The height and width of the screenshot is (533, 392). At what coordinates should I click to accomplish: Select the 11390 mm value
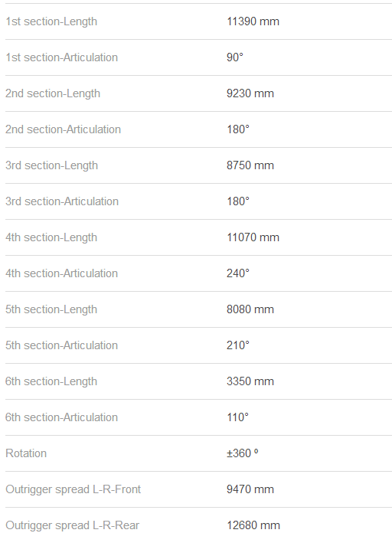pos(253,21)
